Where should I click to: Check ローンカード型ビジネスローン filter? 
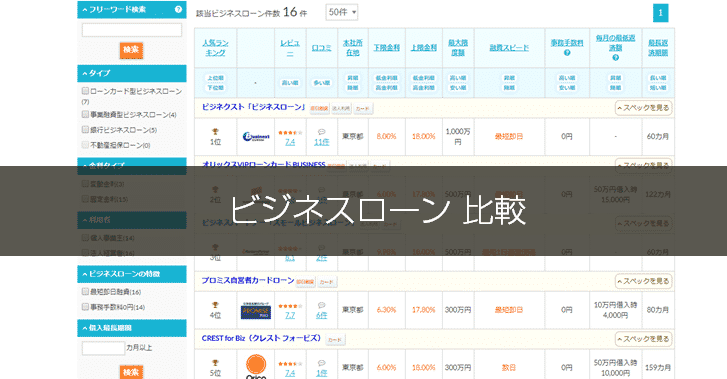[85, 91]
